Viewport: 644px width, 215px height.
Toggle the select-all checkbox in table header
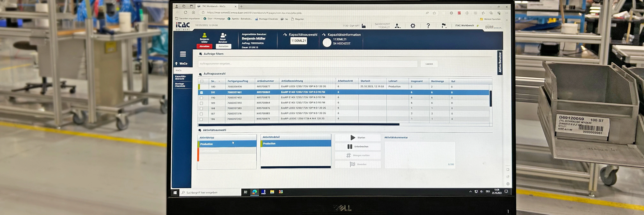(x=202, y=81)
